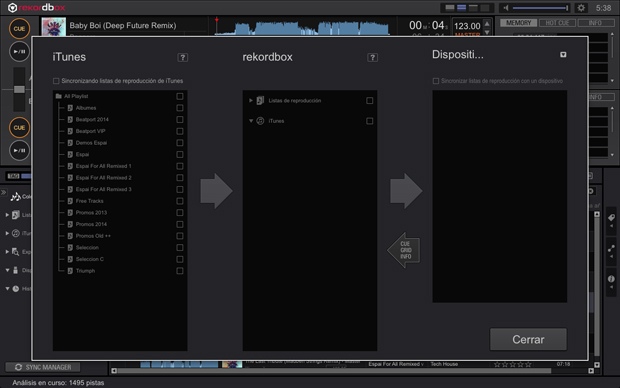
Task: Click the upper play/pause button
Action: 19,51
